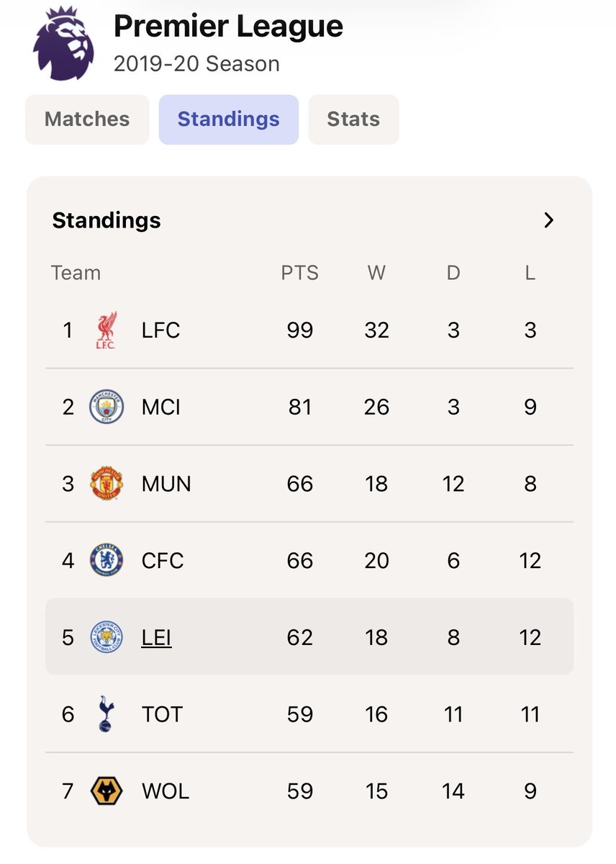Click the Chelsea club crest
Image resolution: width=616 pixels, height=864 pixels.
point(106,561)
